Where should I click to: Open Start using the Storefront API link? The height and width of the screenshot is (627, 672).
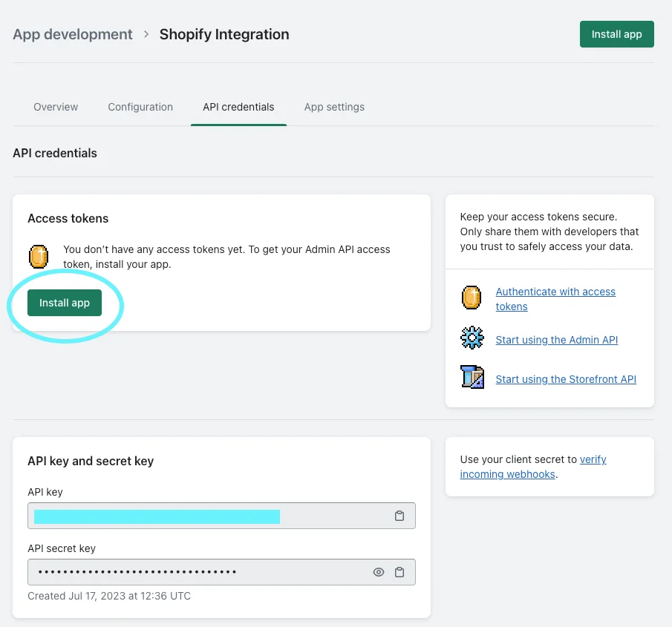point(566,379)
